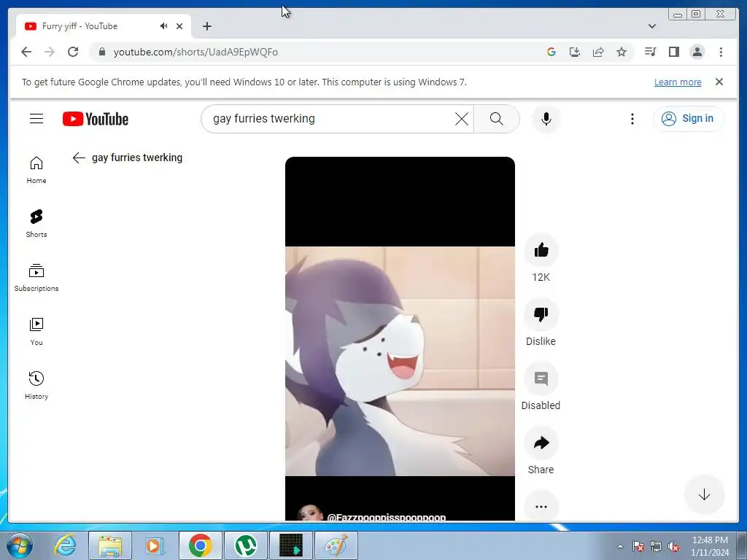
Task: Open Chrome profile avatar
Action: (x=697, y=52)
